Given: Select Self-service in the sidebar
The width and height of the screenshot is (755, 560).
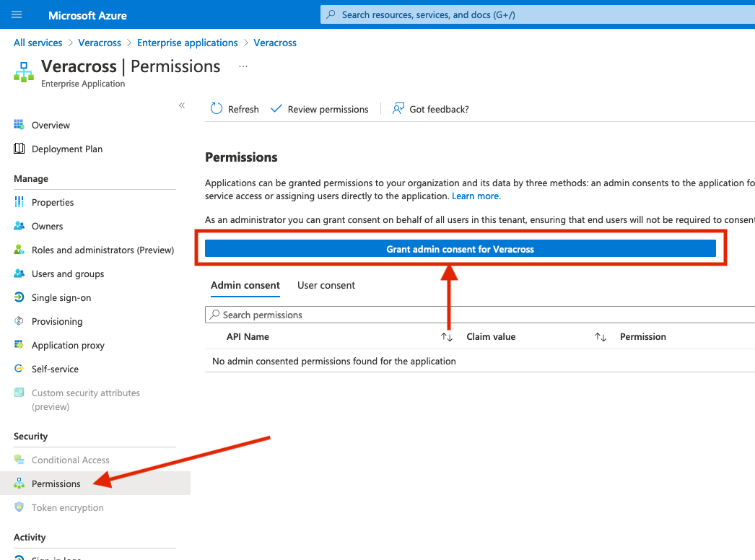Looking at the screenshot, I should pos(53,369).
